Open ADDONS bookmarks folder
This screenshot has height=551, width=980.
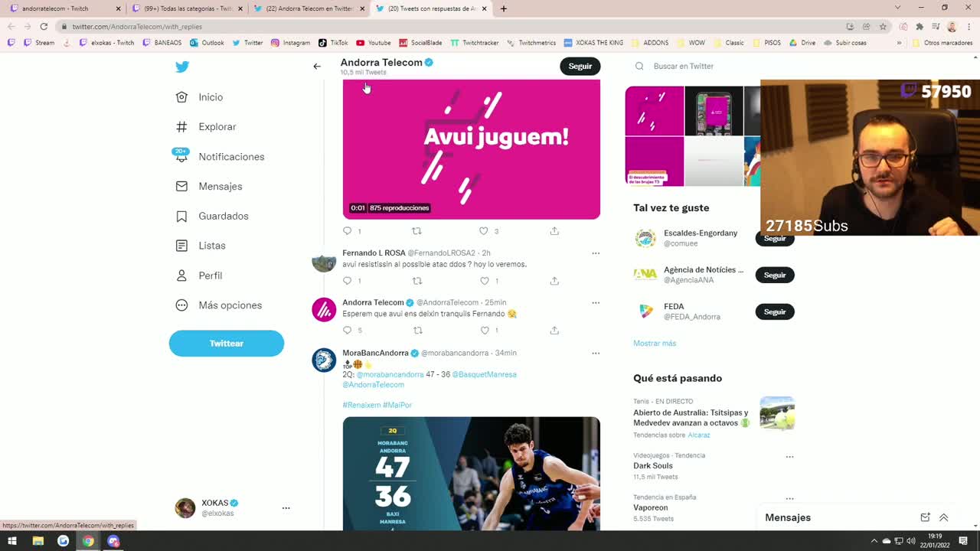pyautogui.click(x=649, y=43)
